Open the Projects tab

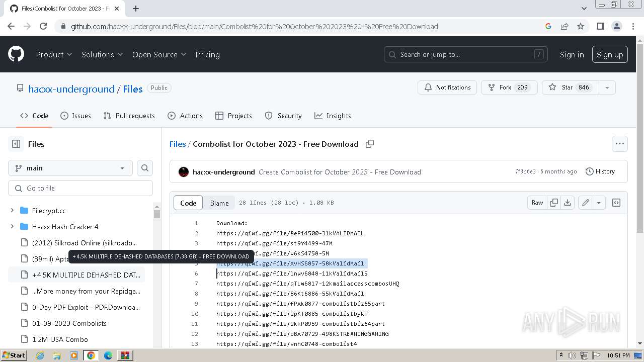233,116
